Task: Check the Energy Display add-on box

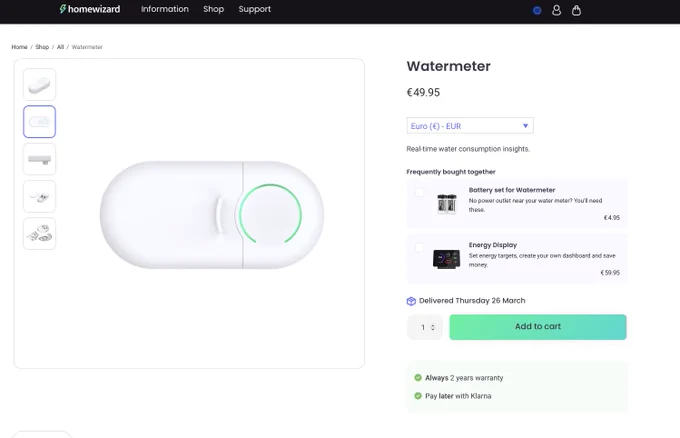Action: (419, 248)
